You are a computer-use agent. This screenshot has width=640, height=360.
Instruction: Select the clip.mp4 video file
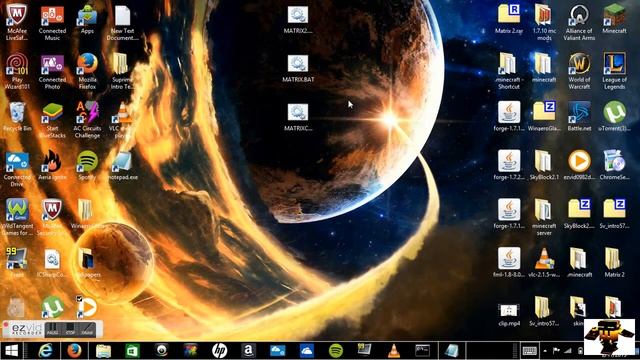click(x=509, y=314)
